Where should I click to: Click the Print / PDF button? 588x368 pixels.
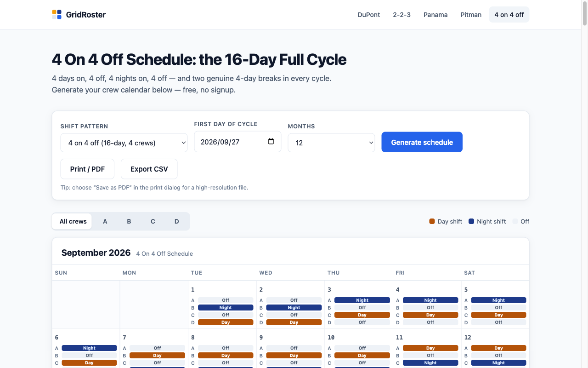tap(87, 169)
